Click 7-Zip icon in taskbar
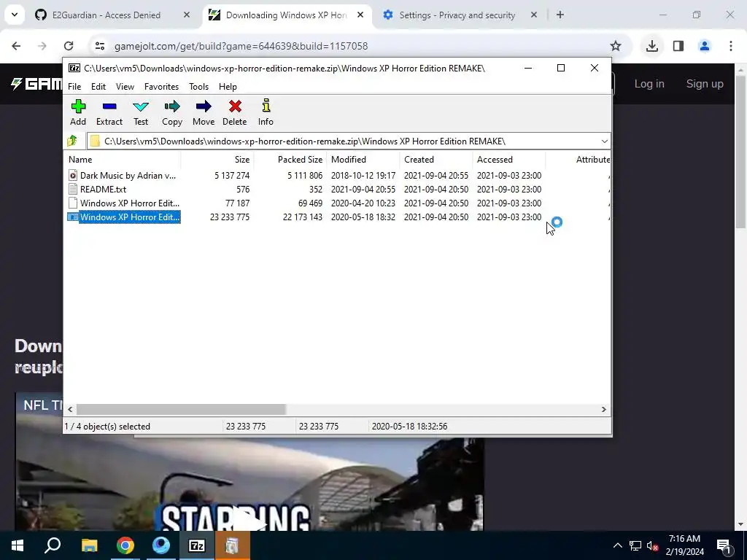The width and height of the screenshot is (747, 560). pos(197,545)
